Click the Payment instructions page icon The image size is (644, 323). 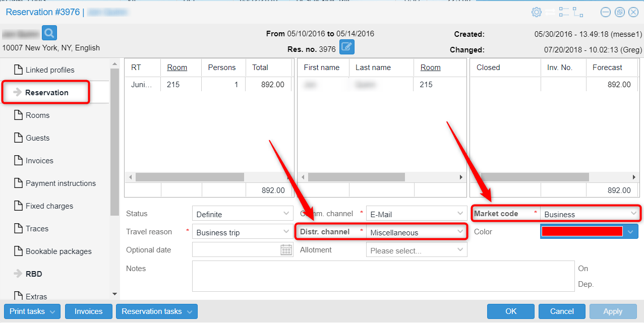[18, 183]
